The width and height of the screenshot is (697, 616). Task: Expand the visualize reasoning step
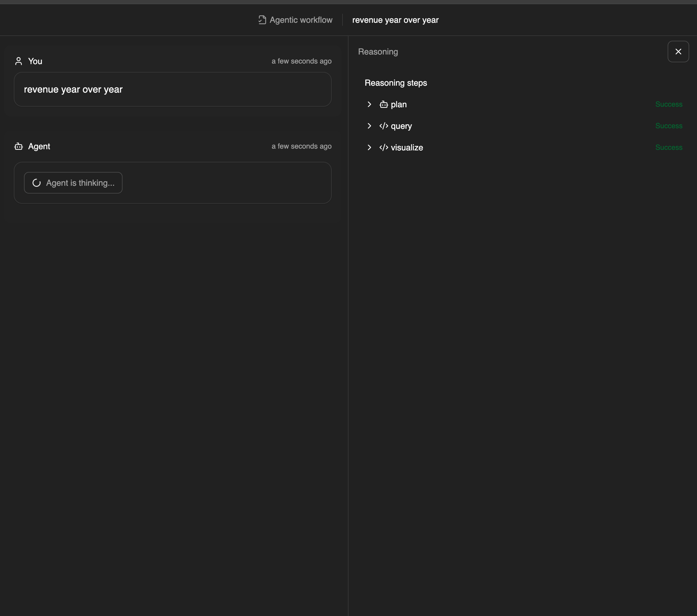pos(369,148)
